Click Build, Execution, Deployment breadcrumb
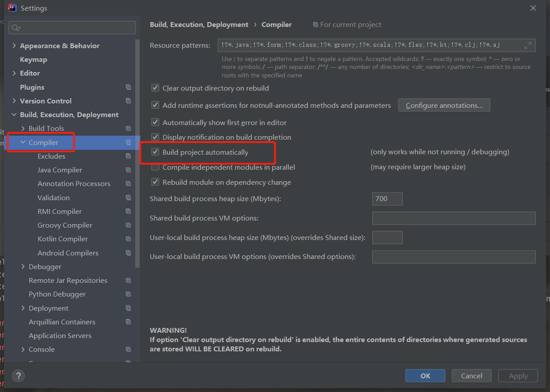The height and width of the screenshot is (392, 550). pyautogui.click(x=199, y=25)
